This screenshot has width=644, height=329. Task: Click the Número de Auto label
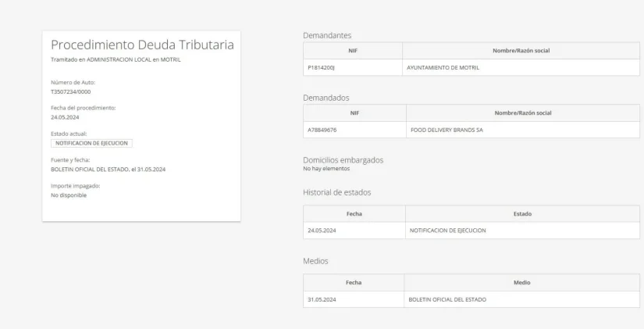click(x=73, y=82)
